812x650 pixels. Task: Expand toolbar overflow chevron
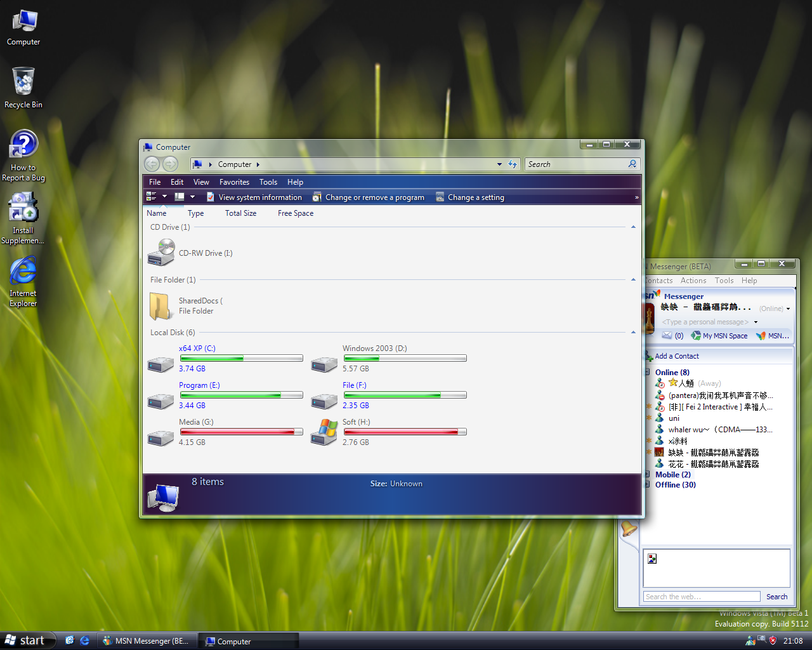click(636, 197)
